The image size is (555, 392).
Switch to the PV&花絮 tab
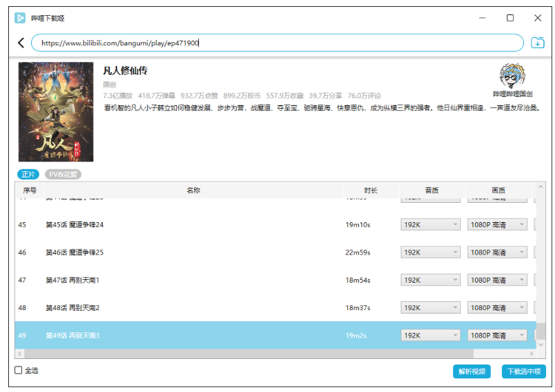click(63, 175)
